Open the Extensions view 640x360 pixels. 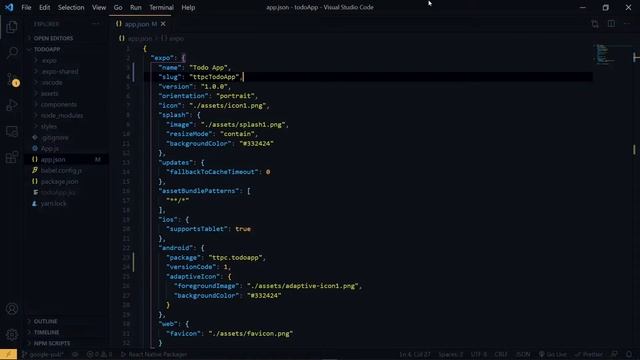tap(12, 157)
